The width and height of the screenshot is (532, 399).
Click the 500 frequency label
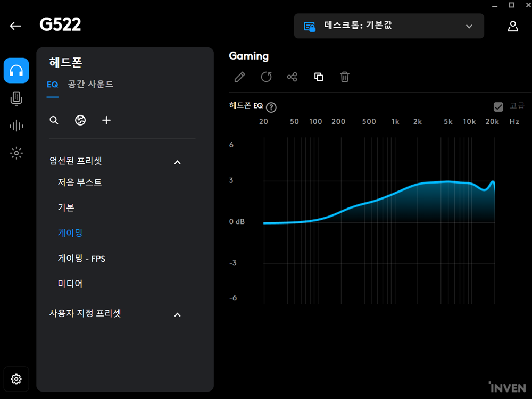(369, 121)
